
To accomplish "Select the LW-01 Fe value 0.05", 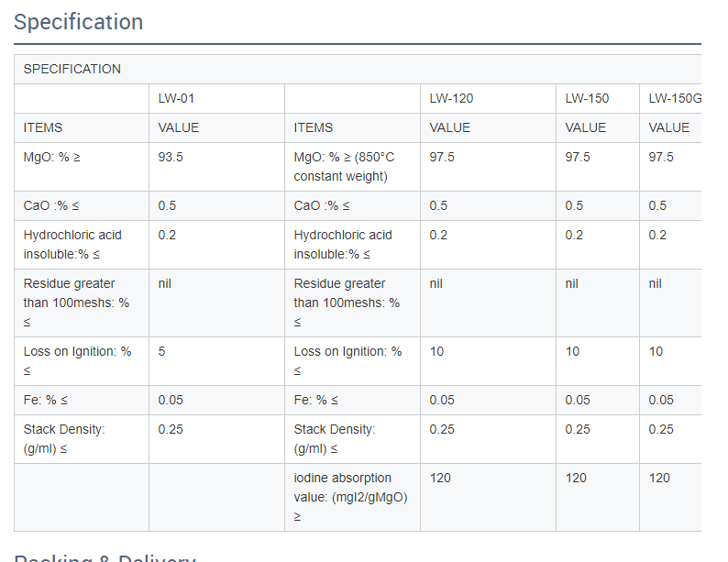I will [171, 400].
